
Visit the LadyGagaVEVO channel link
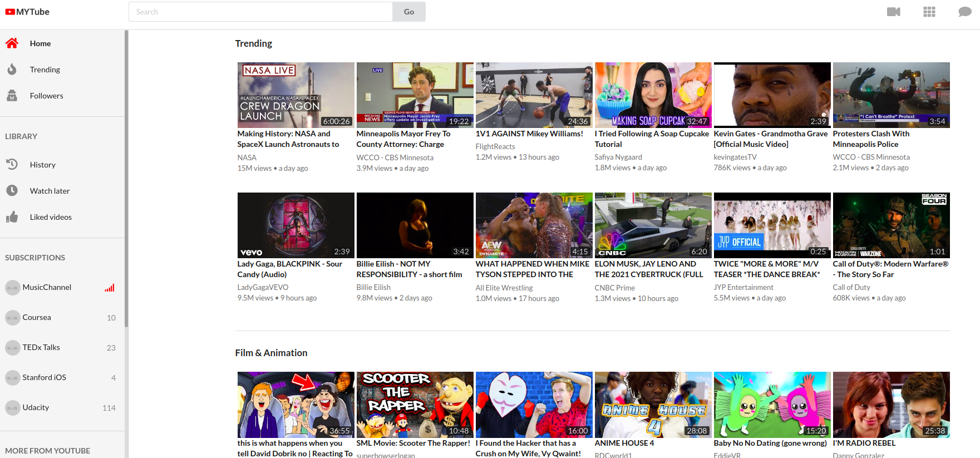pos(263,287)
